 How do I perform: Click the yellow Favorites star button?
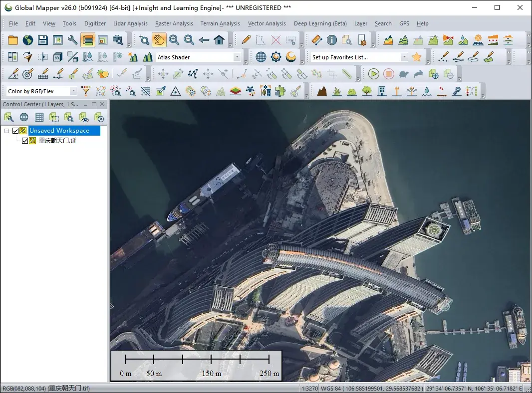pyautogui.click(x=417, y=57)
